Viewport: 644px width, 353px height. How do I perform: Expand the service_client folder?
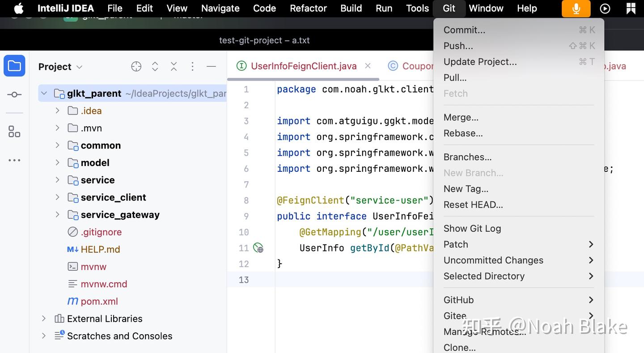click(57, 197)
